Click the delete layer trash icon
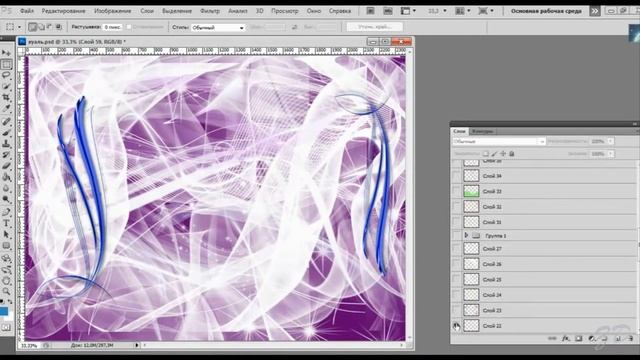 (631, 338)
